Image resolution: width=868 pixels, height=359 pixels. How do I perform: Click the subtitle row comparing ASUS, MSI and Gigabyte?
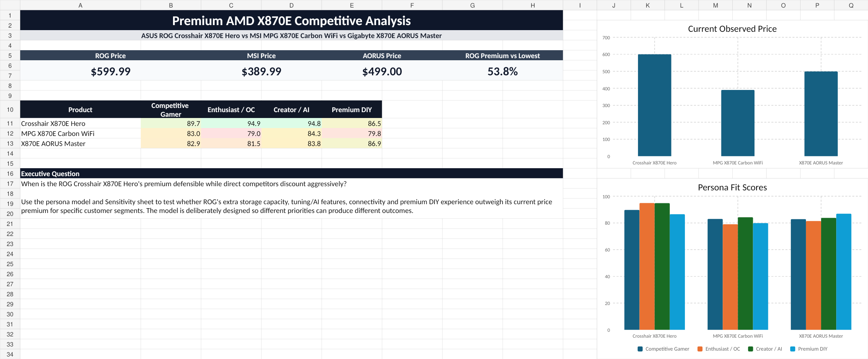pyautogui.click(x=292, y=36)
